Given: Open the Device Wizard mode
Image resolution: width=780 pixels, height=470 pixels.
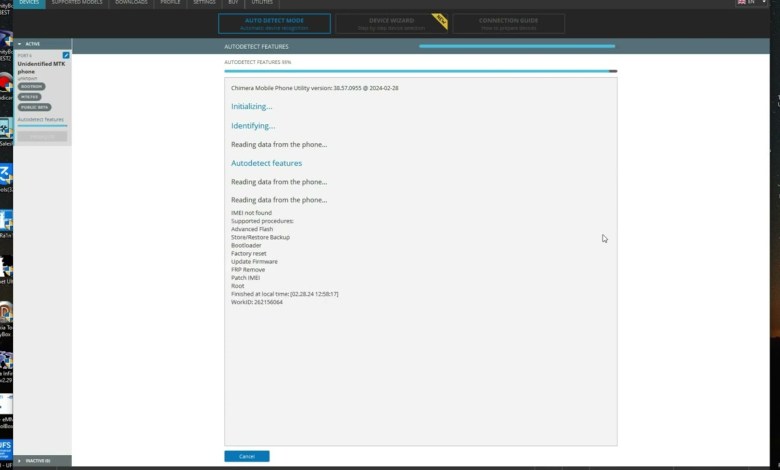Looking at the screenshot, I should click(x=391, y=23).
